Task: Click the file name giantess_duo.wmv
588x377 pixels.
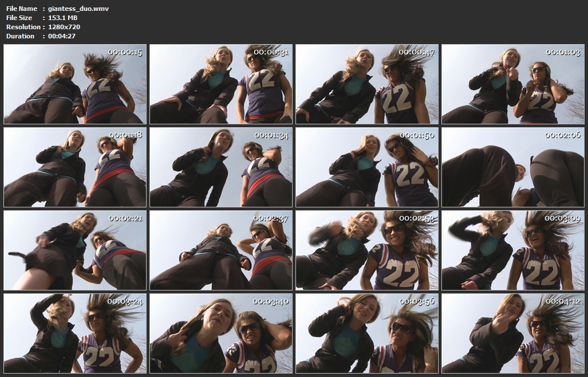Action: coord(78,9)
